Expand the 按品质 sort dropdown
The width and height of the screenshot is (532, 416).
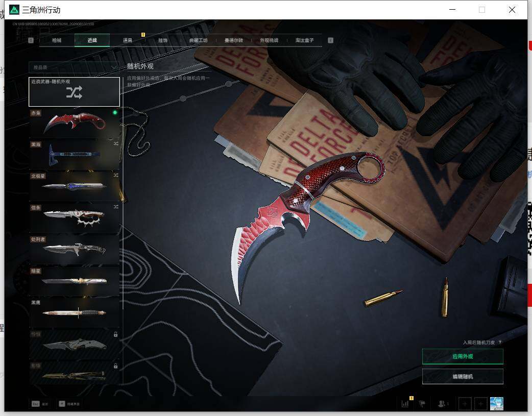point(74,67)
